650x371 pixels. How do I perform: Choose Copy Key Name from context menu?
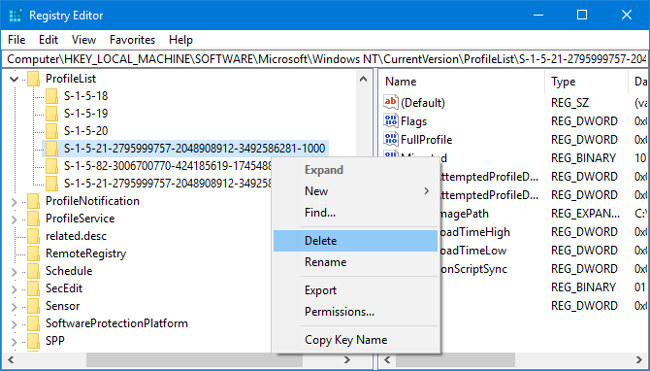point(356,340)
